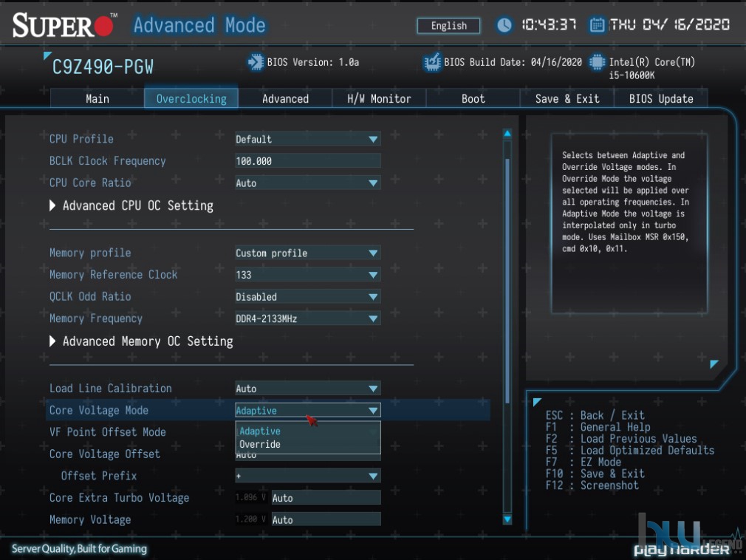
Task: Click the Supermicro SUPERO logo
Action: click(64, 25)
